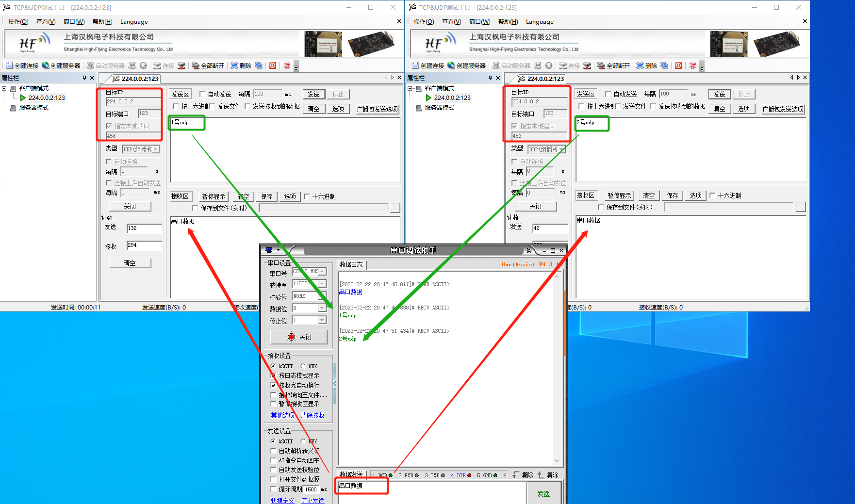
Task: Select 服务器模式 tree item in left window
Action: [x=34, y=108]
